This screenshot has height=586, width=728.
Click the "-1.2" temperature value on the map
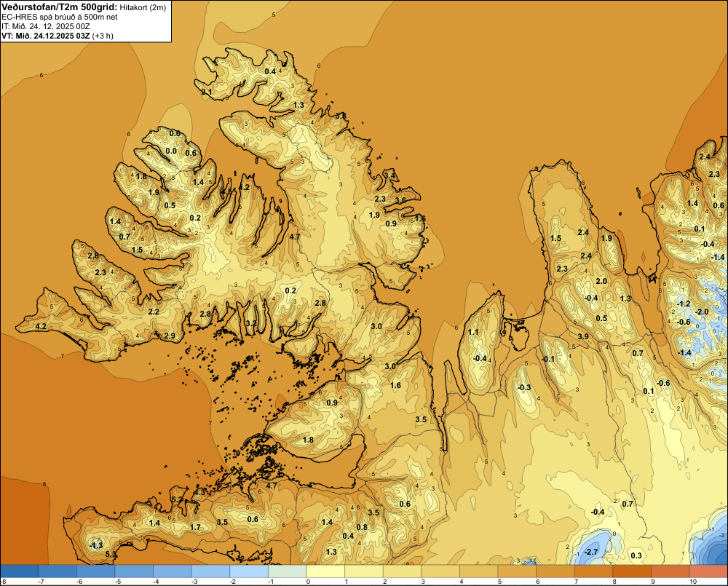(x=683, y=304)
